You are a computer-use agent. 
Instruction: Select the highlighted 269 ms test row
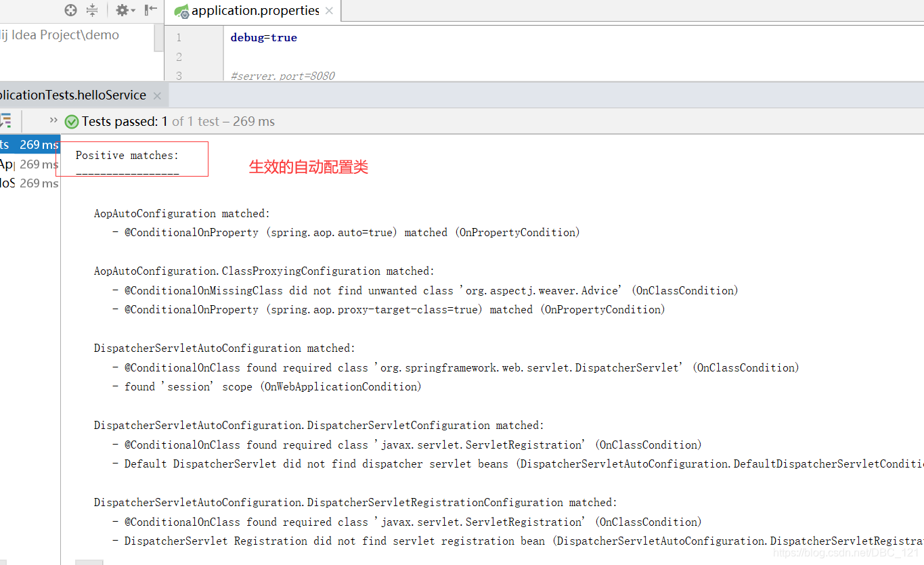tap(30, 145)
